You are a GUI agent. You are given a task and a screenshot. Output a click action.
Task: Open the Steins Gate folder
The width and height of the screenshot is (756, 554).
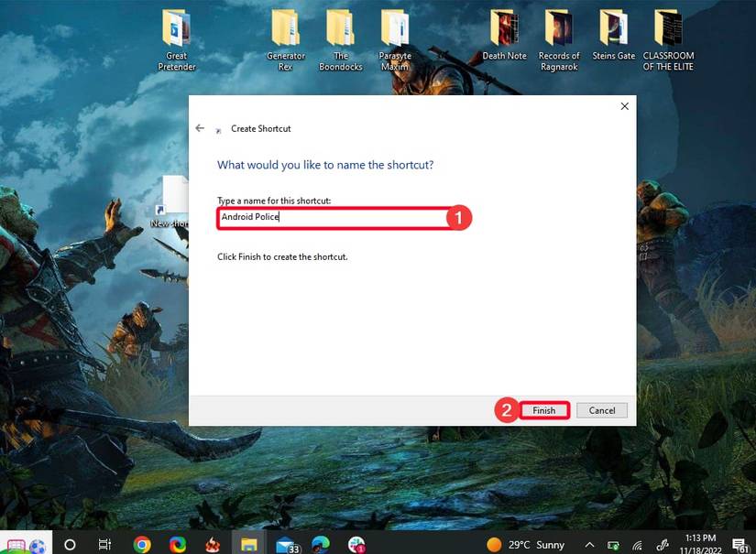(613, 27)
